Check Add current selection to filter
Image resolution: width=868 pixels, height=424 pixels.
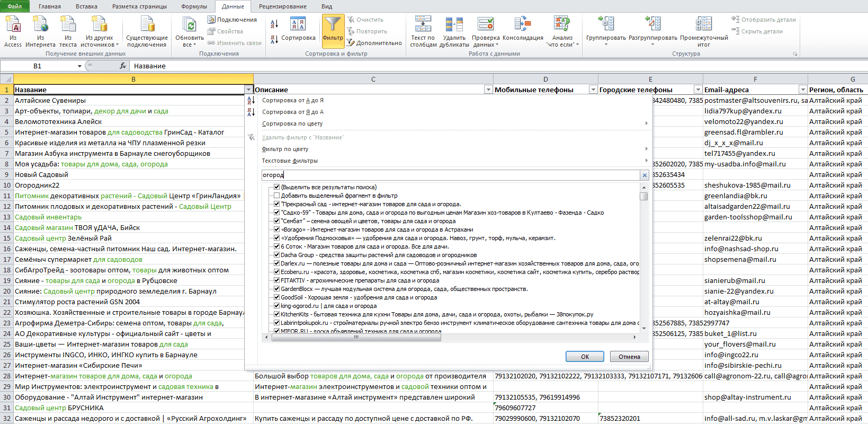click(276, 196)
